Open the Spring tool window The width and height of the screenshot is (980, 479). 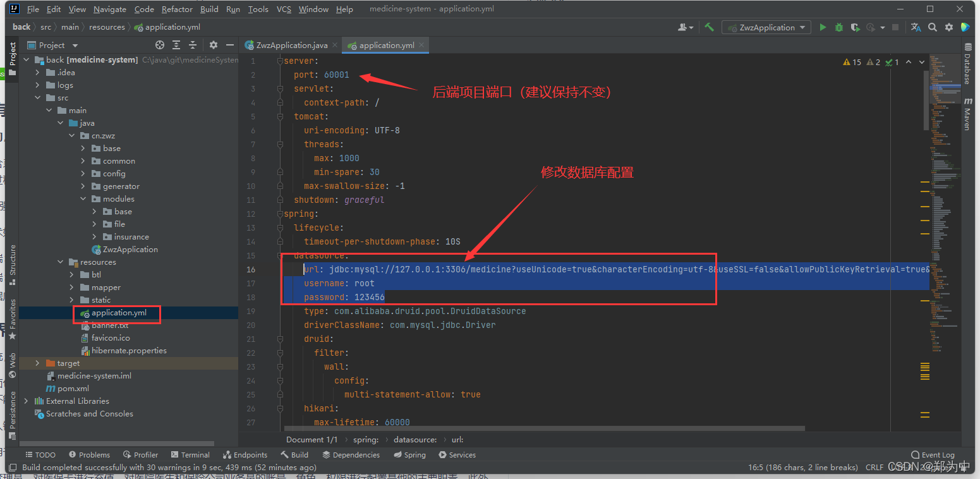409,454
